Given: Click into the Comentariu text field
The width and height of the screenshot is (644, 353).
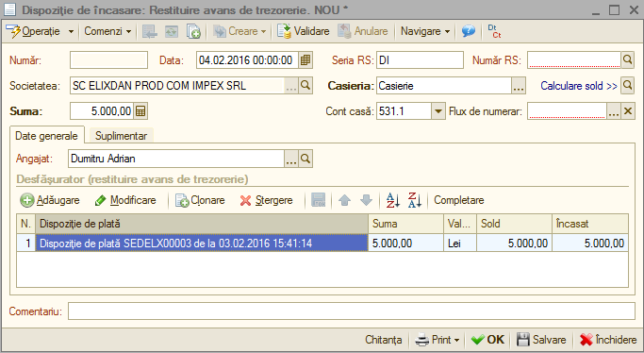Looking at the screenshot, I should [x=352, y=311].
